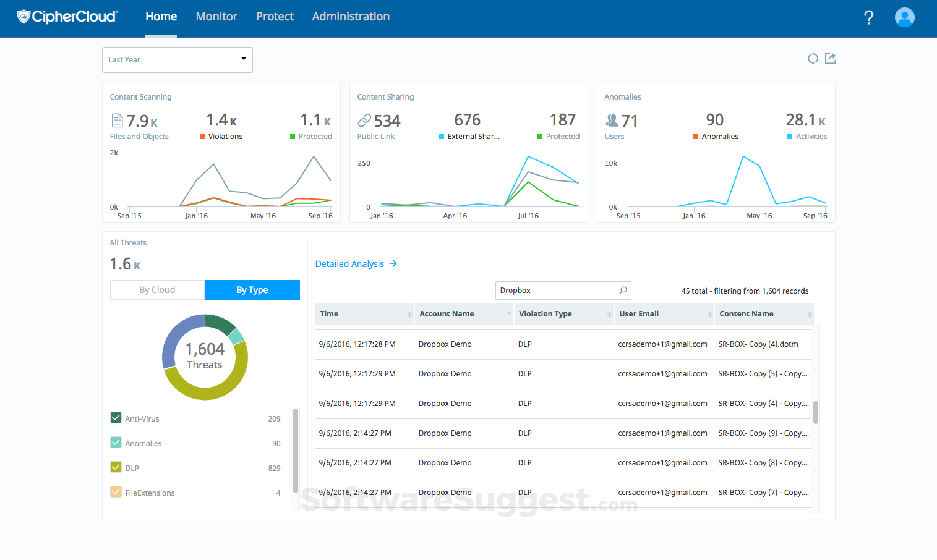Uncheck the FileExtensions filter
This screenshot has height=560, width=937.
116,492
